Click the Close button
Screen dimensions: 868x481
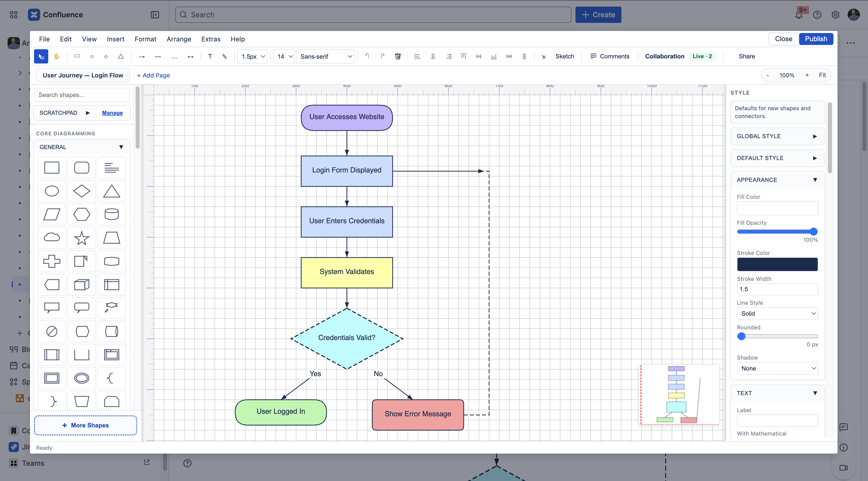pyautogui.click(x=783, y=39)
